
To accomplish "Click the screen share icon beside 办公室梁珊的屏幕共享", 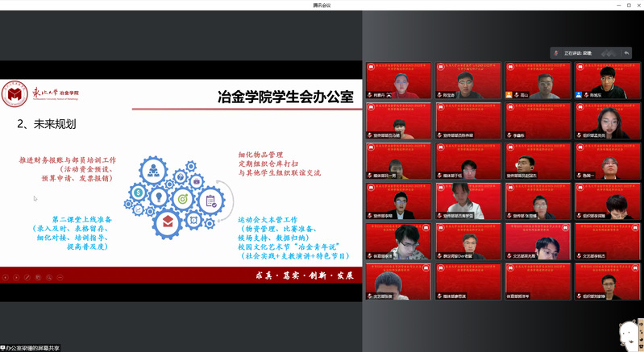I will click(3, 348).
